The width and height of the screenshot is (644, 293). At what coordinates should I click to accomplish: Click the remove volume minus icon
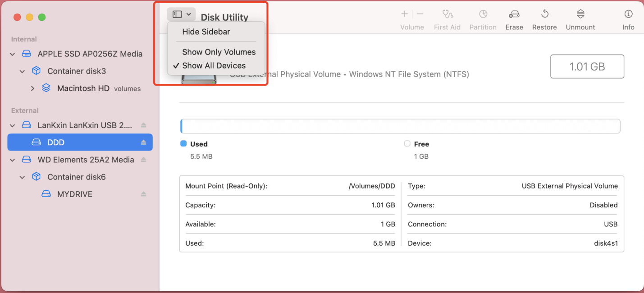420,14
